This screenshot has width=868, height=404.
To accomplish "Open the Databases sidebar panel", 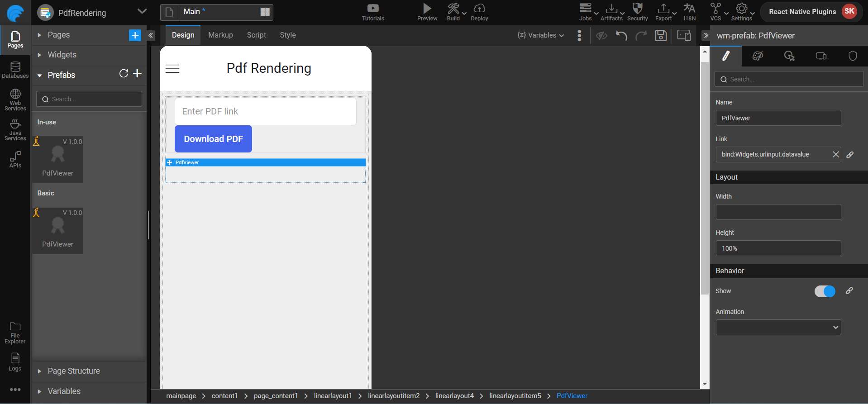I will point(15,70).
